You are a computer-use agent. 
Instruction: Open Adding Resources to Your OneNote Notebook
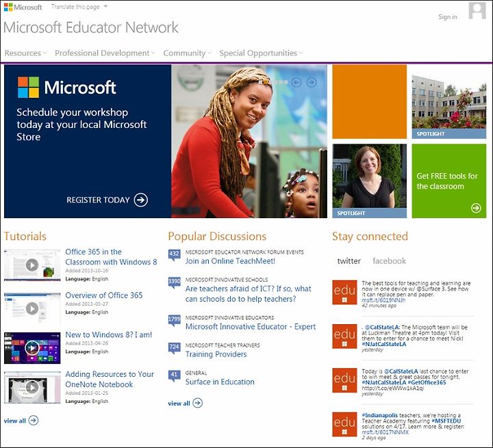(x=110, y=379)
